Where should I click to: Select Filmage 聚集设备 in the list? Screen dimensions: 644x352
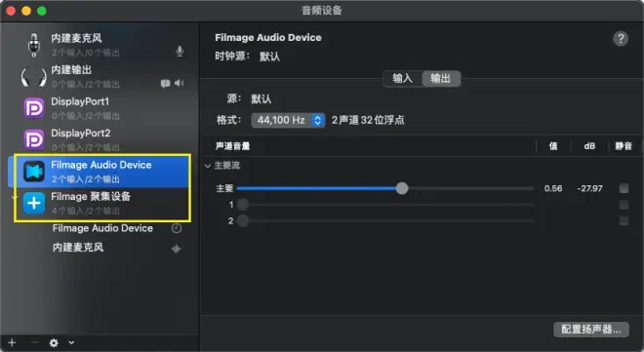pos(91,197)
